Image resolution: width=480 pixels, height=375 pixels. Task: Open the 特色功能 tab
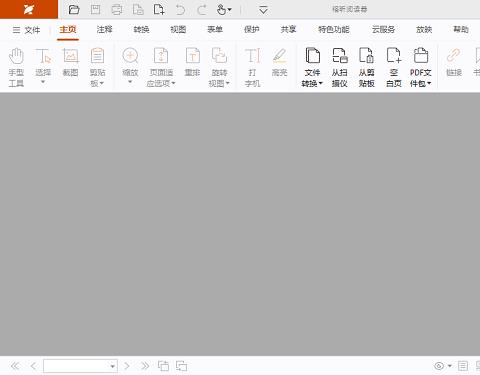click(334, 30)
